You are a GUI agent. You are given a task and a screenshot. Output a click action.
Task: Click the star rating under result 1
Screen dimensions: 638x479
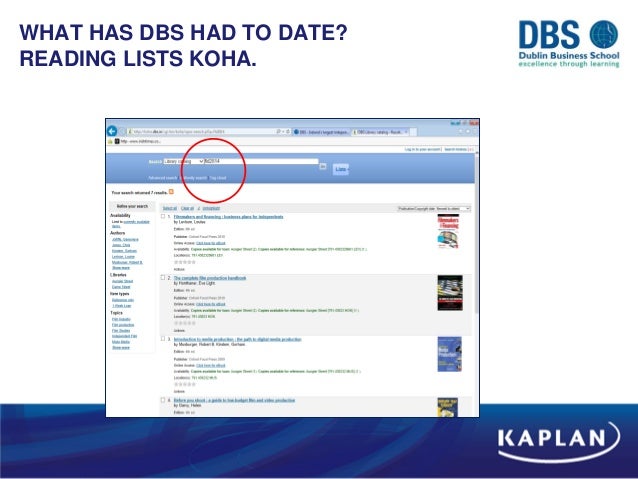click(185, 262)
